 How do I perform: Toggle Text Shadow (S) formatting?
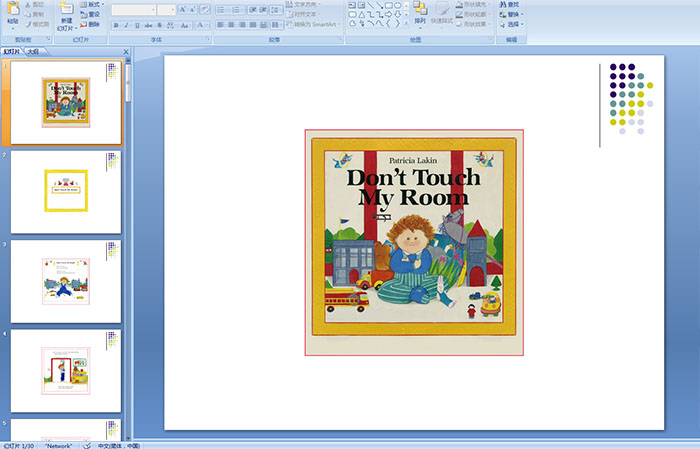(x=159, y=25)
